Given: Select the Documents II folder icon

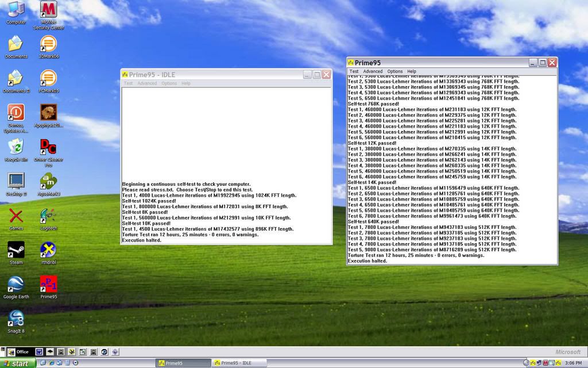Looking at the screenshot, I should coord(16,81).
